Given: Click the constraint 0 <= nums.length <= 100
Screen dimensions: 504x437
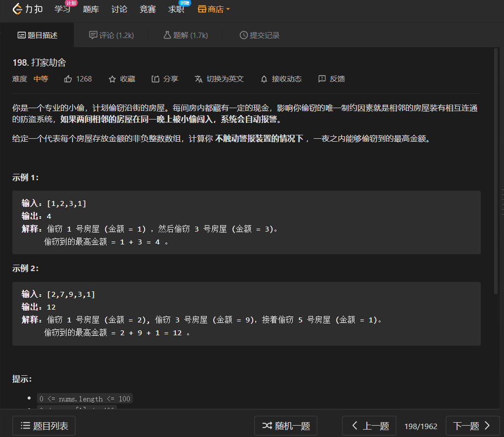Looking at the screenshot, I should click(x=85, y=399).
